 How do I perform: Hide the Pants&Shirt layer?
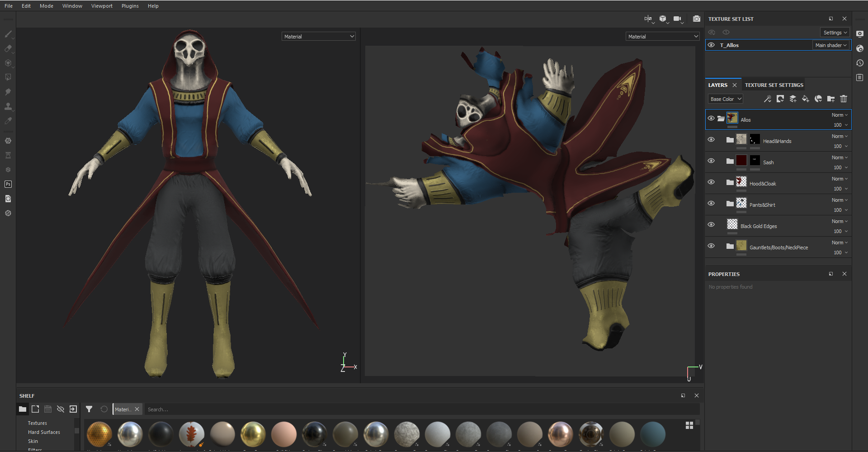(x=711, y=203)
